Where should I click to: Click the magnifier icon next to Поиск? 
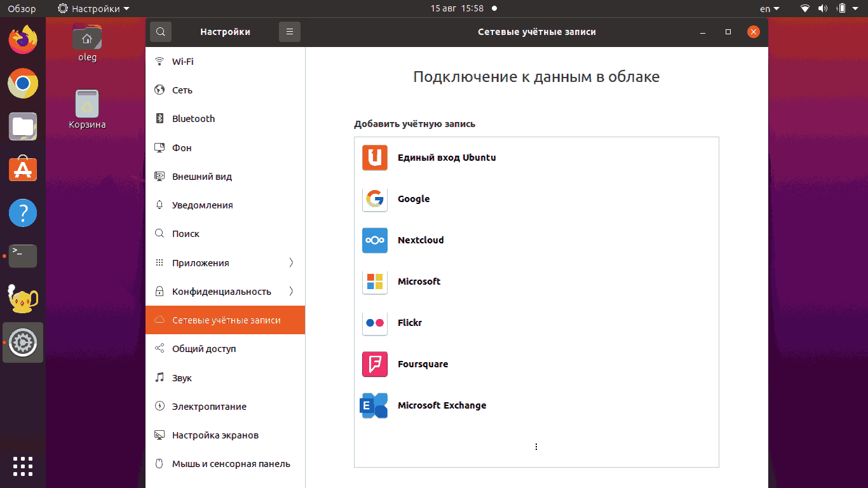coord(160,234)
